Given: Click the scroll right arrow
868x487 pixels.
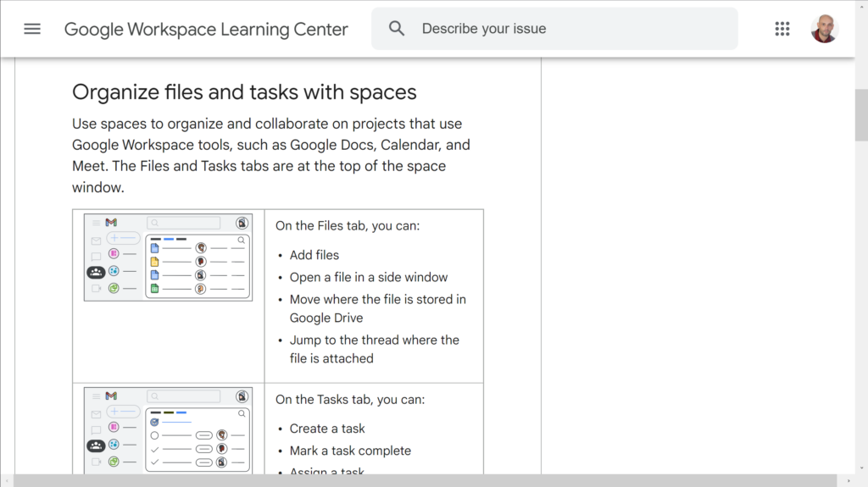Looking at the screenshot, I should click(849, 481).
